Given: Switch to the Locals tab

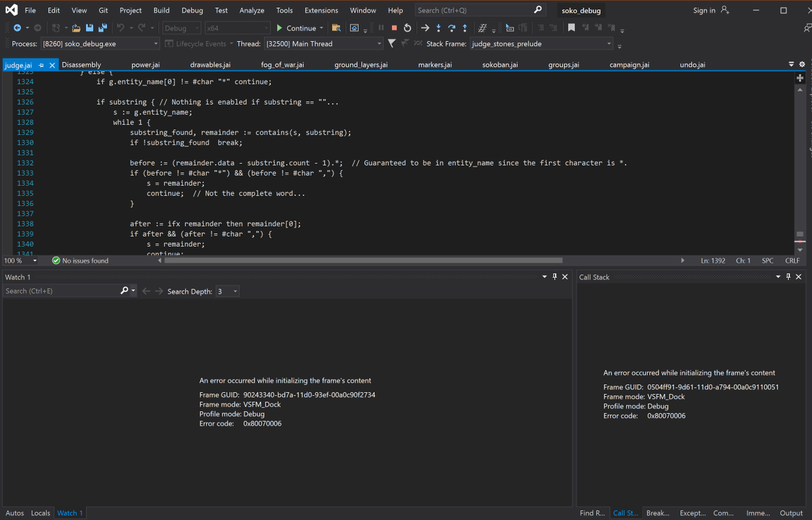Looking at the screenshot, I should point(41,513).
